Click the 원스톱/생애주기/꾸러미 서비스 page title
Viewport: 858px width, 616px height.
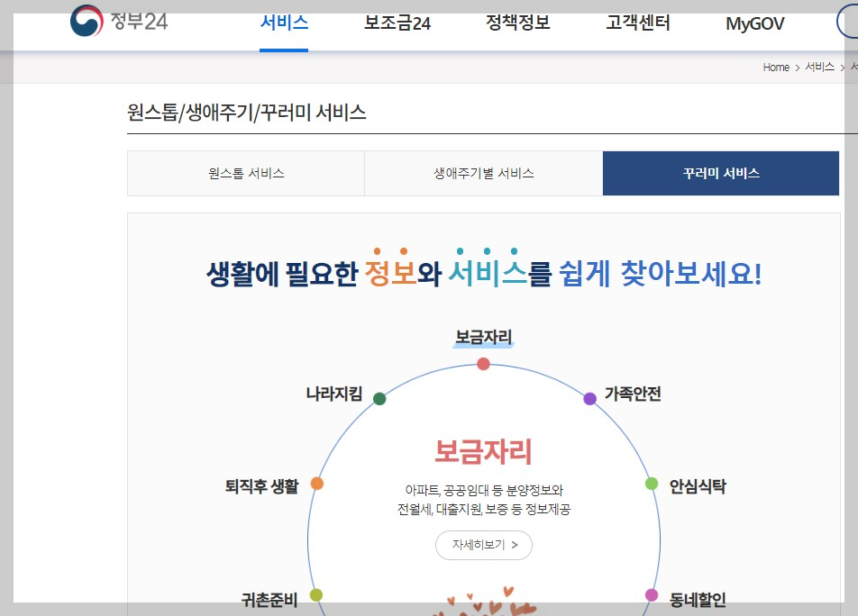coord(246,113)
